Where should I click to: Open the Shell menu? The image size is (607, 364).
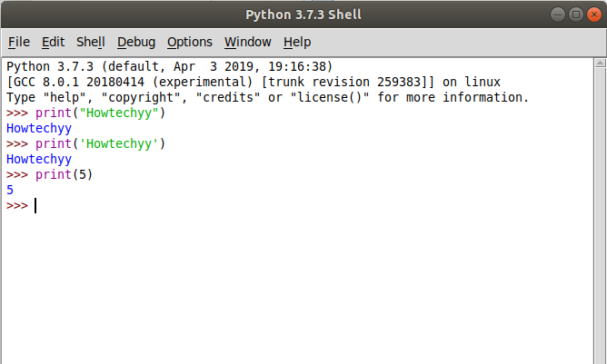click(91, 42)
